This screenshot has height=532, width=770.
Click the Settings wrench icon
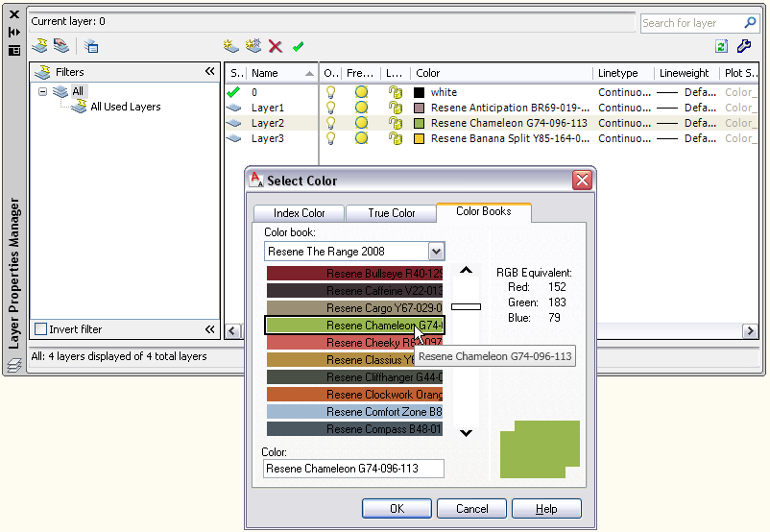pyautogui.click(x=743, y=46)
